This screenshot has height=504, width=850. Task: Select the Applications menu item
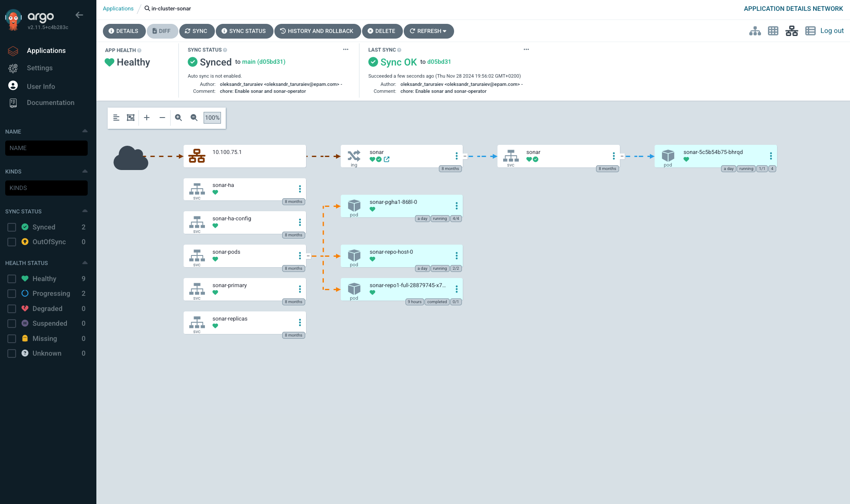pyautogui.click(x=46, y=50)
